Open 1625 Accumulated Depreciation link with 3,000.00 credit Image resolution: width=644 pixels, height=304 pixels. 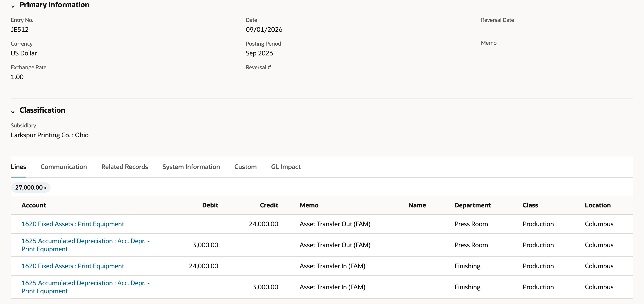pos(85,287)
